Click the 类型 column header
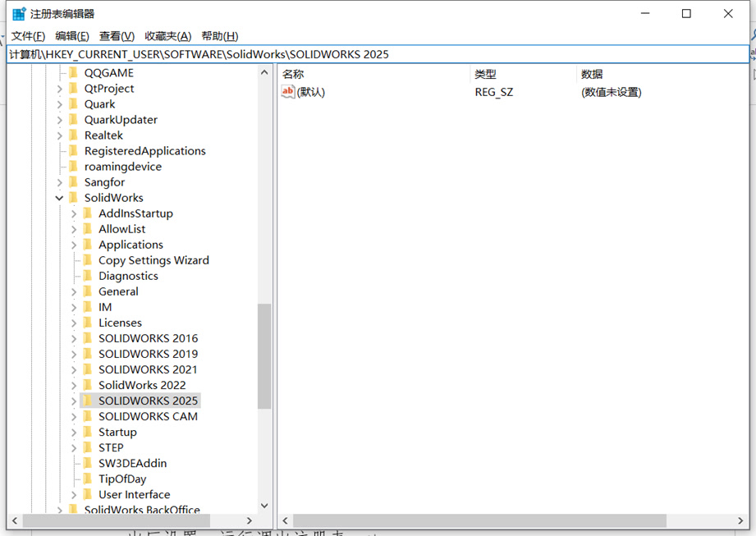 pyautogui.click(x=485, y=74)
